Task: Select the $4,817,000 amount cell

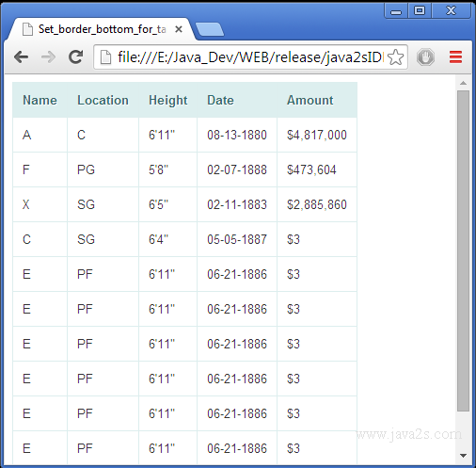Action: point(317,135)
